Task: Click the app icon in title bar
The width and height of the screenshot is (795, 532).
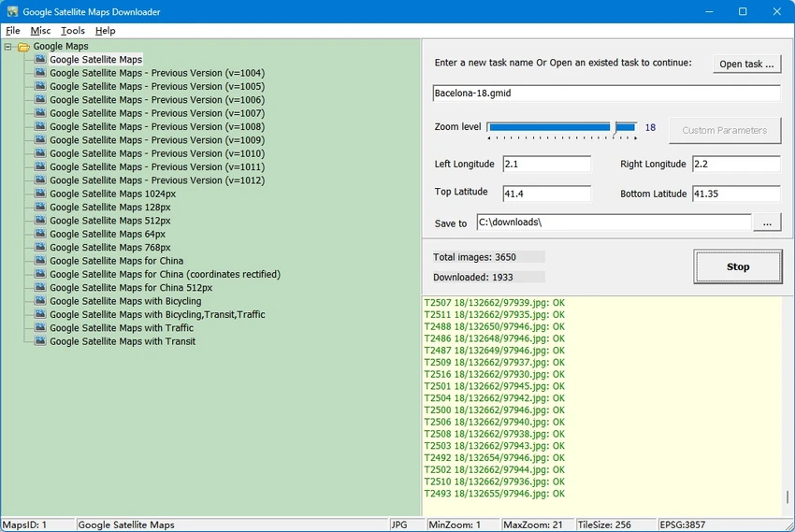Action: click(x=12, y=11)
